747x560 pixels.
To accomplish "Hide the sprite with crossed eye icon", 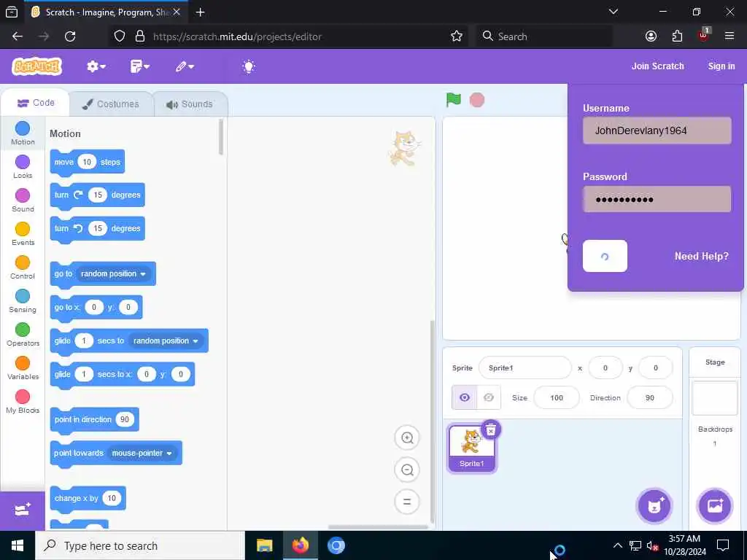I will 489,397.
